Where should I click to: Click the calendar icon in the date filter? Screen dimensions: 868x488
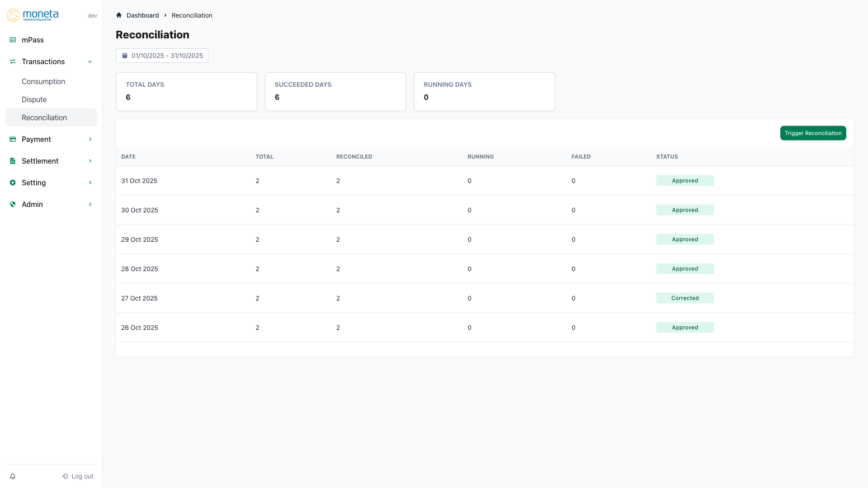[125, 55]
